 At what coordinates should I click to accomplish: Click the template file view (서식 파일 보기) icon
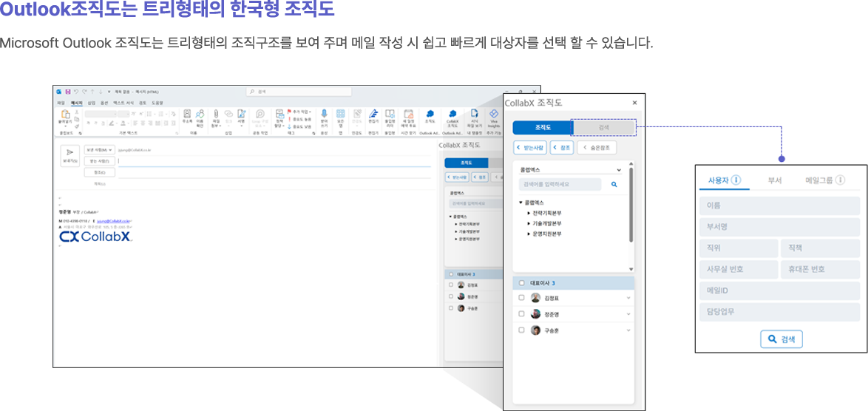coord(475,113)
